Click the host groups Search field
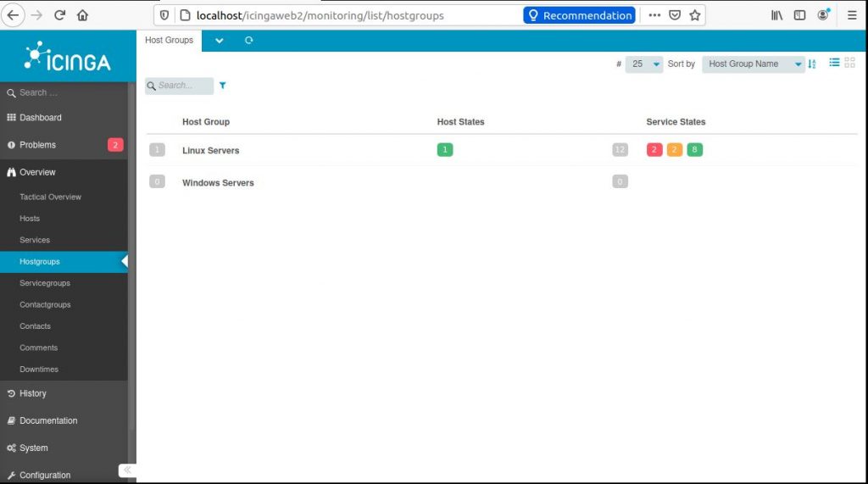Screen dimensions: 868x484 pos(180,86)
